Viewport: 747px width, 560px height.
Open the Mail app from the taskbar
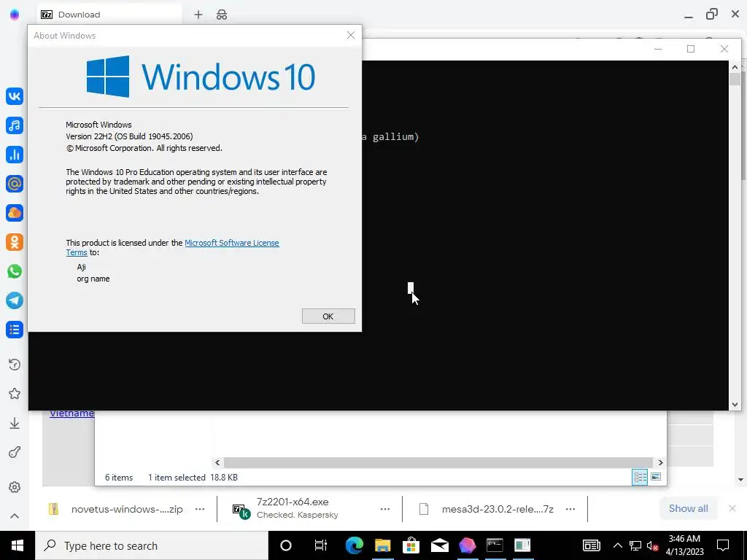(x=439, y=545)
